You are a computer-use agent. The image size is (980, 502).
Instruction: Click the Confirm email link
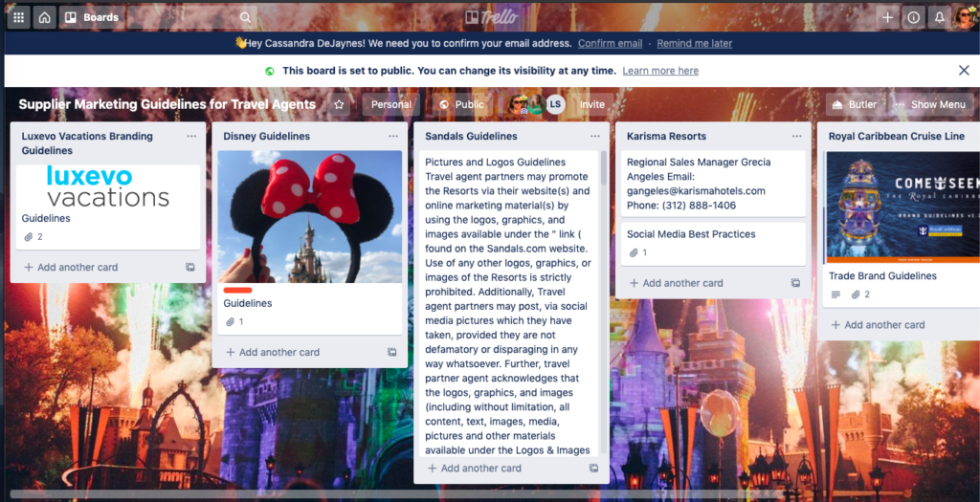pos(610,43)
